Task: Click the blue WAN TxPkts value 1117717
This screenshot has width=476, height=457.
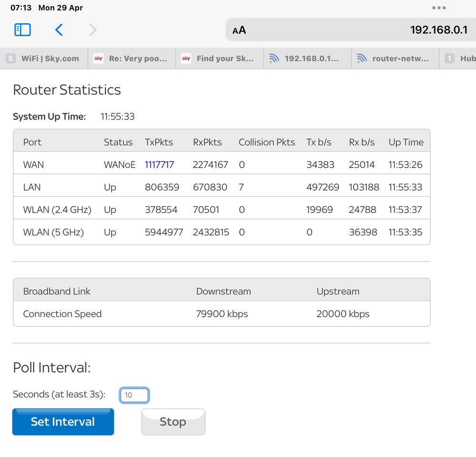Action: [159, 165]
